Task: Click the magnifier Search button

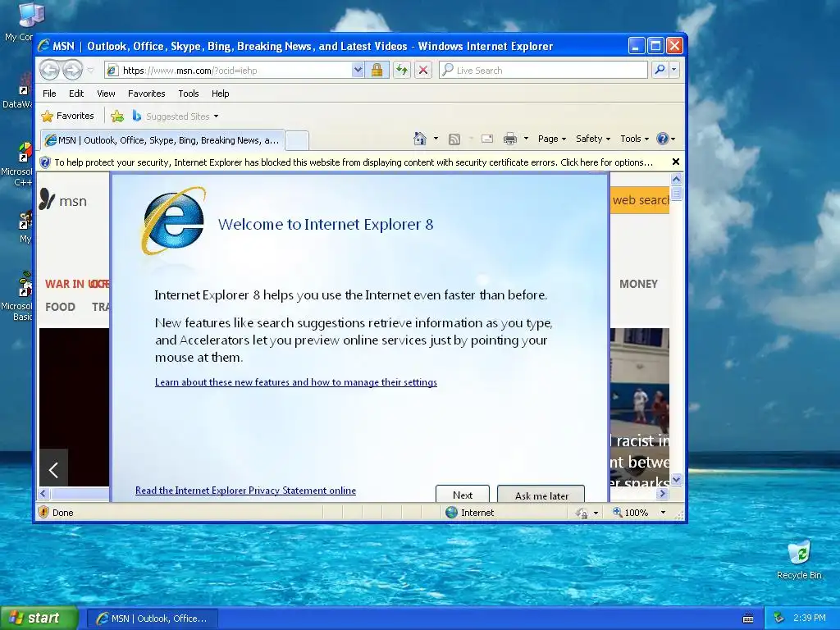Action: 660,70
